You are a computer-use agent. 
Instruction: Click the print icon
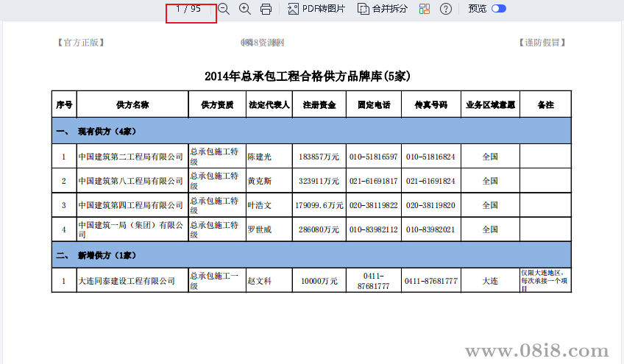[x=266, y=9]
